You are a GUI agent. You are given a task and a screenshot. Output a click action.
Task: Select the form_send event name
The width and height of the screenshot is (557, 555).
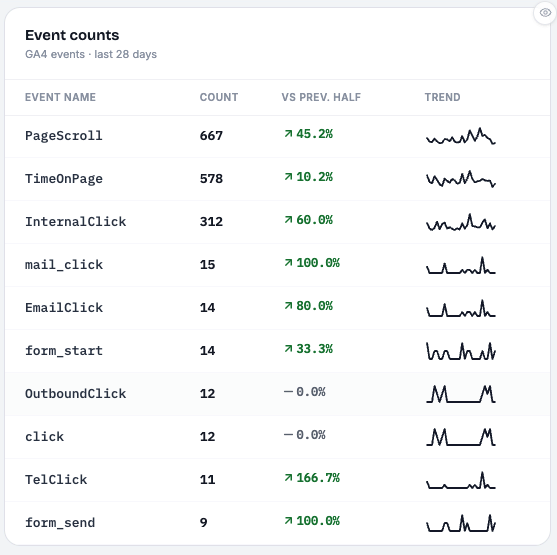tap(60, 523)
